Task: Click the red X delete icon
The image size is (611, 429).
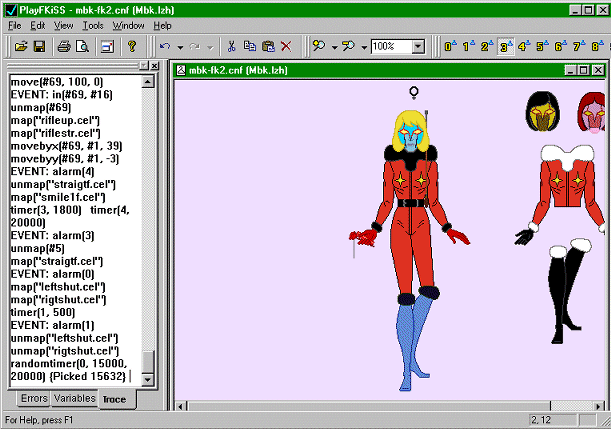Action: (286, 46)
